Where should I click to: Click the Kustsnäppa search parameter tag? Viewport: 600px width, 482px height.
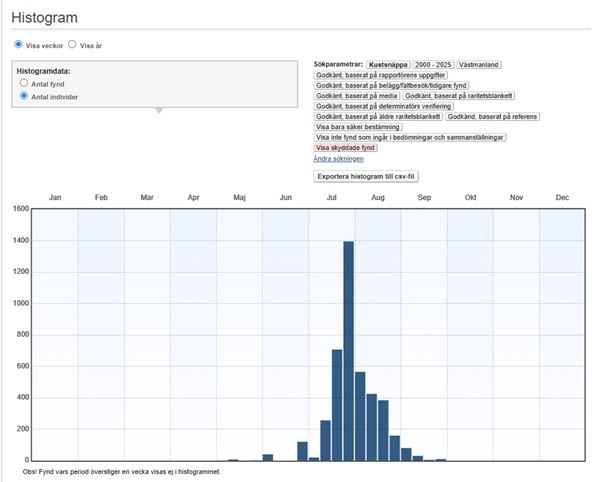[x=387, y=64]
